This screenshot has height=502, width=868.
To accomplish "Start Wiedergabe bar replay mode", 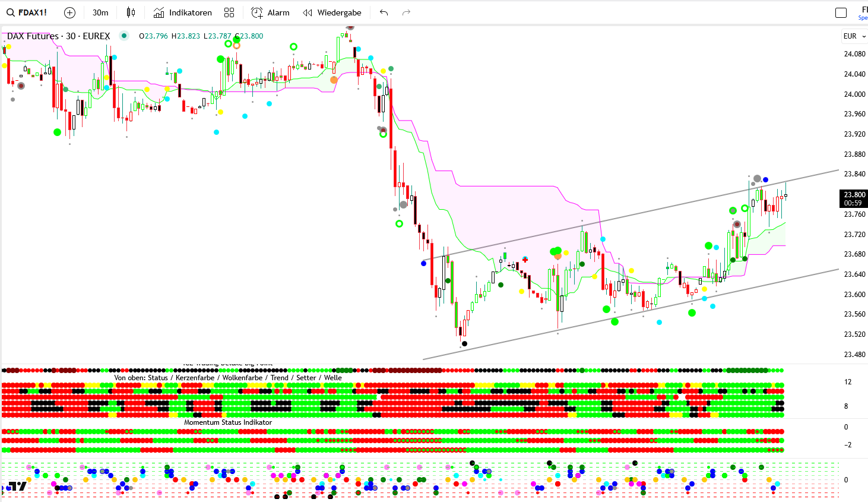I will click(332, 12).
